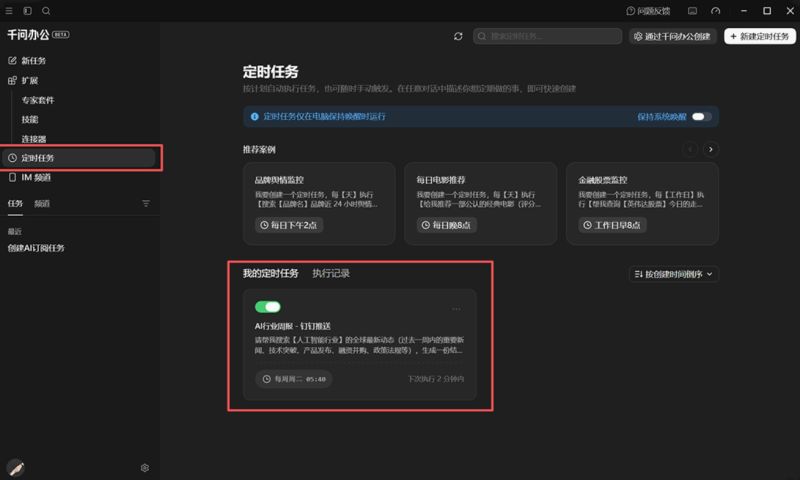800x480 pixels.
Task: Open 创建AI订阅任务 recent task in sidebar
Action: [x=36, y=248]
